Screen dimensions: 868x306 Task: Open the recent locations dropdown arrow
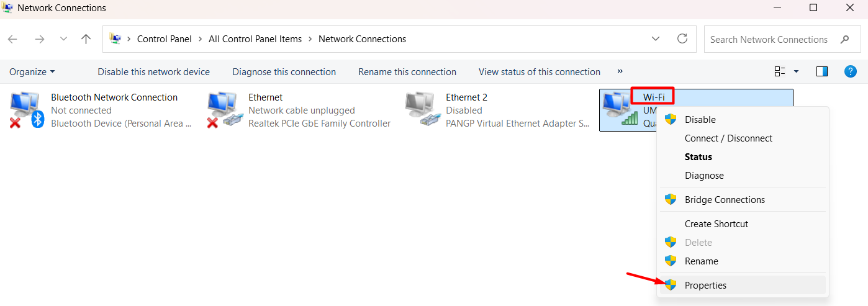pyautogui.click(x=63, y=39)
